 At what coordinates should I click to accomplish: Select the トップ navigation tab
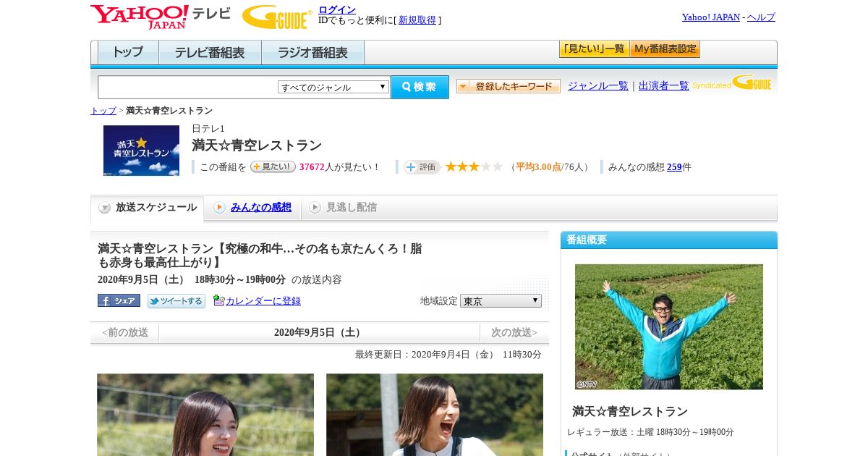click(x=128, y=53)
